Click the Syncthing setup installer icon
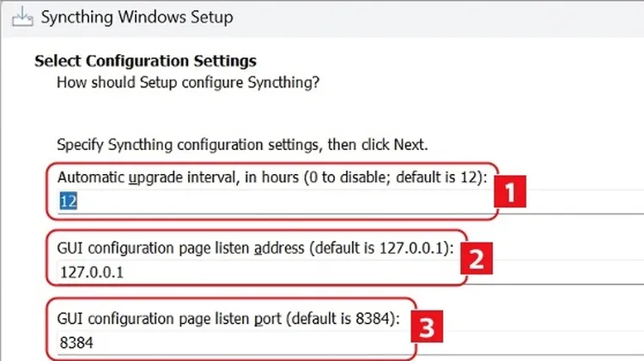Viewport: 644px width, 361px height. coord(22,17)
